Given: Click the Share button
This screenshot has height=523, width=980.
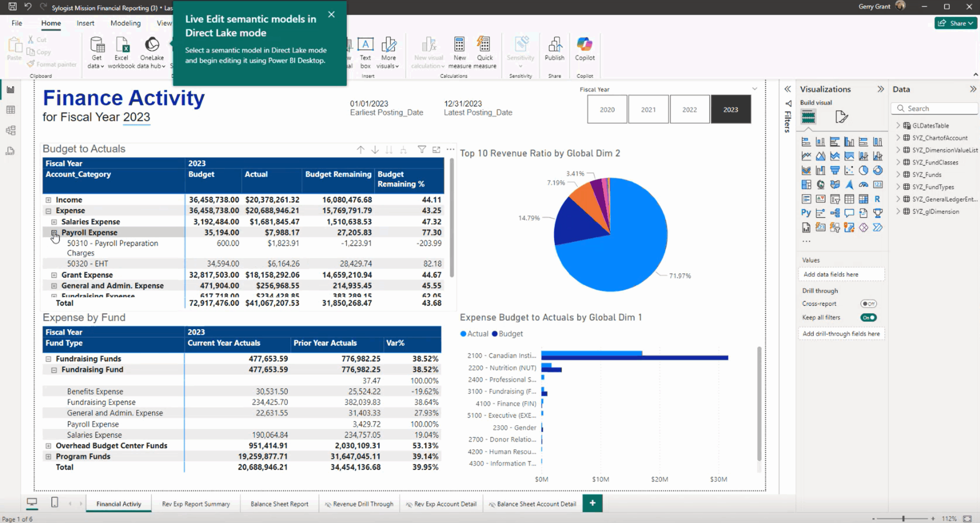Looking at the screenshot, I should point(955,23).
